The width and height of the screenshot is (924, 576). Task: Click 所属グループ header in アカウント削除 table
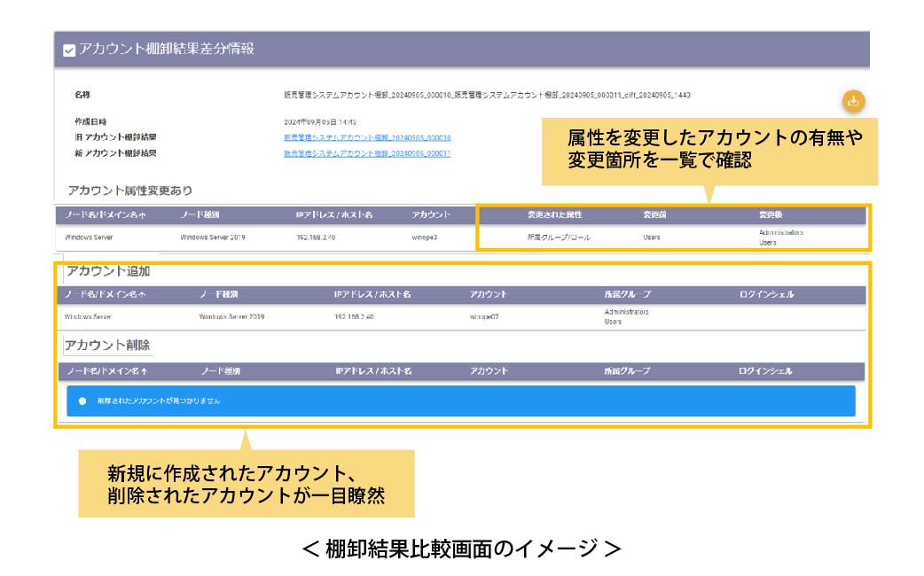click(627, 371)
